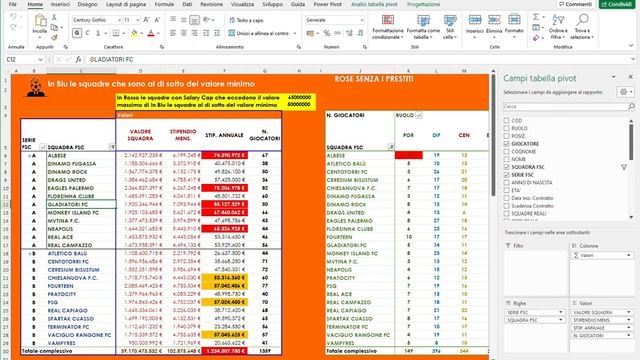Check the COD field checkbox
Image resolution: width=640 pixels, height=360 pixels.
507,120
